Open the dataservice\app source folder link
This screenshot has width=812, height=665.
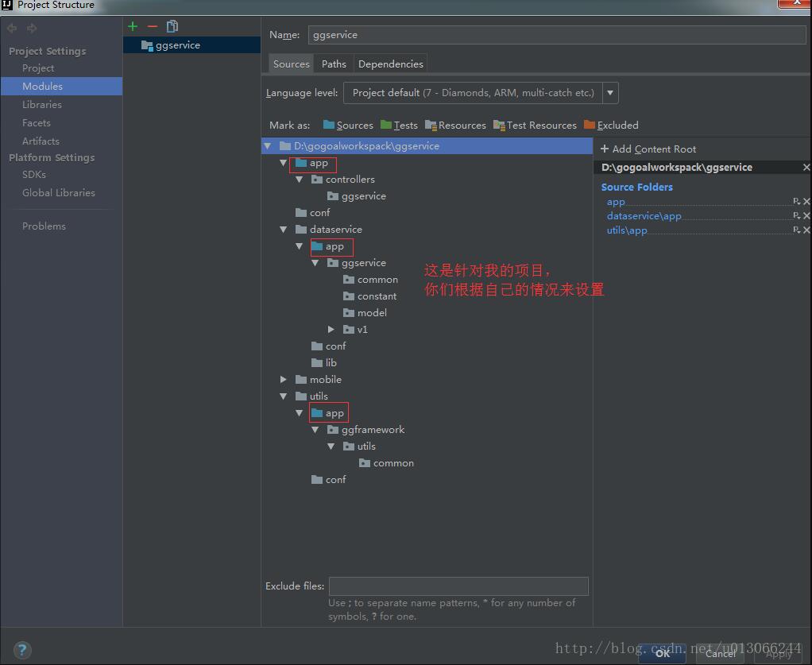pyautogui.click(x=644, y=216)
